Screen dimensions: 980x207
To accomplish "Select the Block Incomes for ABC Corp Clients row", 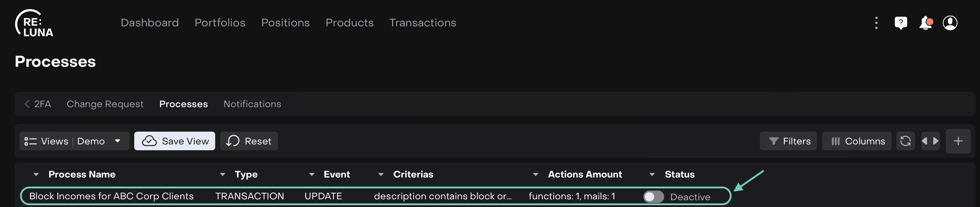I will pyautogui.click(x=111, y=196).
